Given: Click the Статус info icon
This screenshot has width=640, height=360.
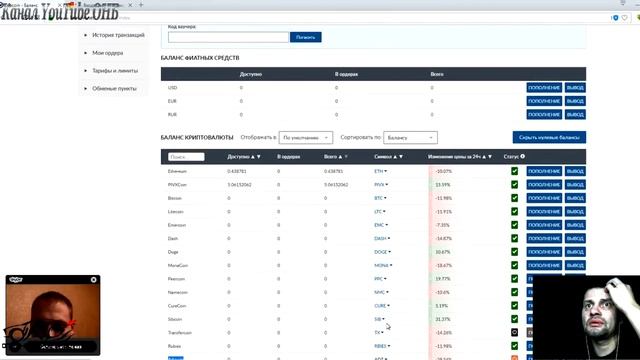Looking at the screenshot, I should click(x=522, y=156).
